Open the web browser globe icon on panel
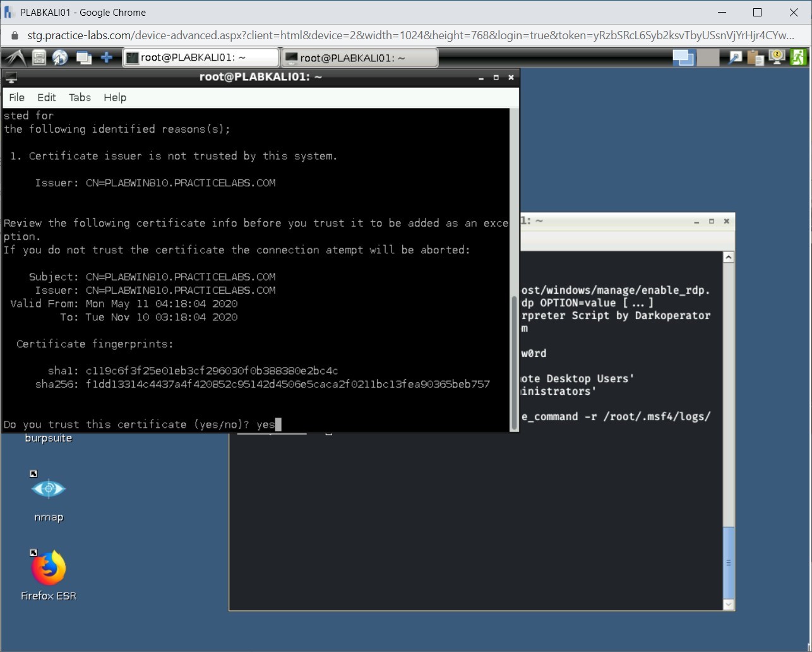The width and height of the screenshot is (812, 652). coord(60,57)
